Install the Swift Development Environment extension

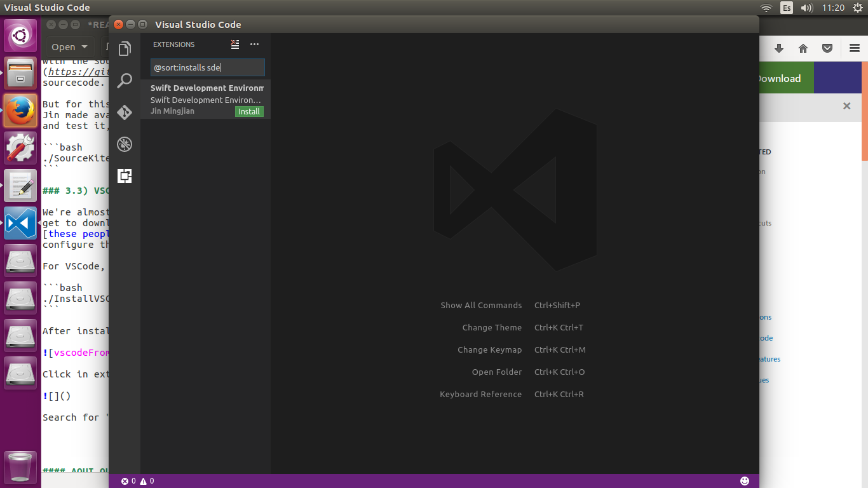point(249,111)
